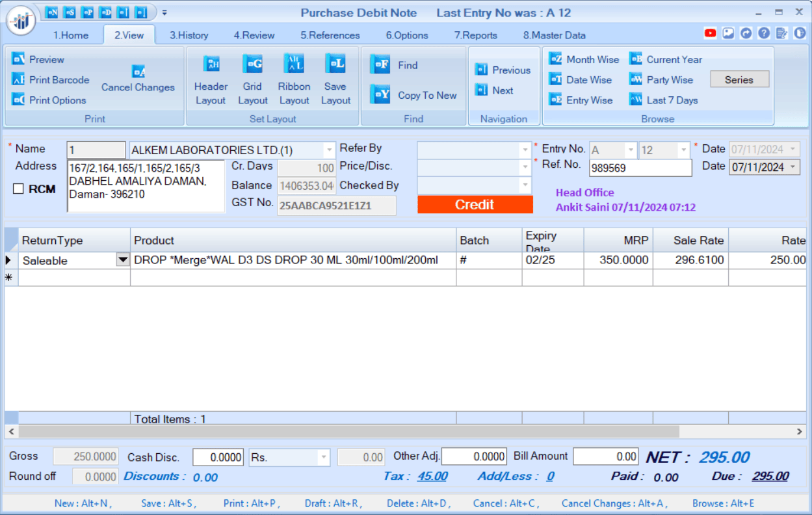This screenshot has width=812, height=515.
Task: Click the quick access icon marked S
Action: point(70,12)
